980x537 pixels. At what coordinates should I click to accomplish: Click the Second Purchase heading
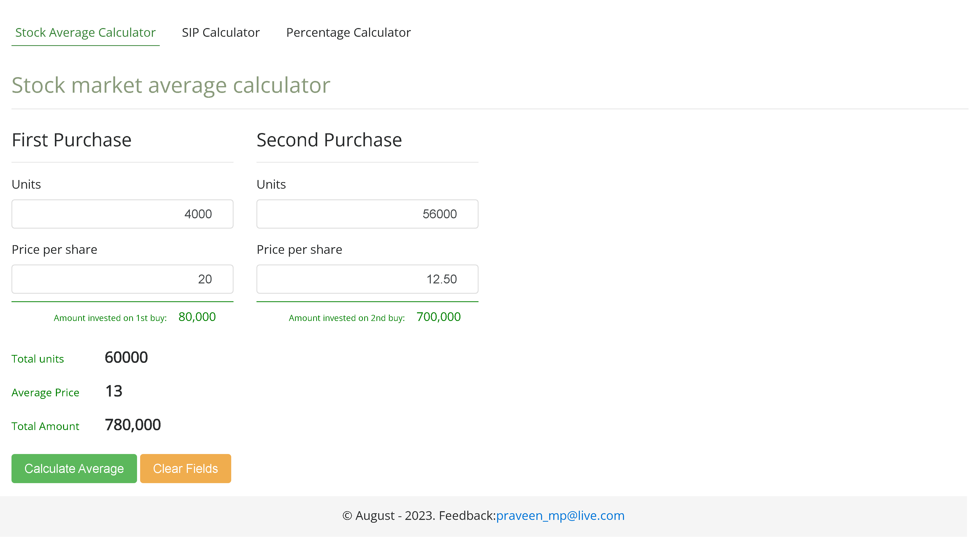pyautogui.click(x=329, y=140)
